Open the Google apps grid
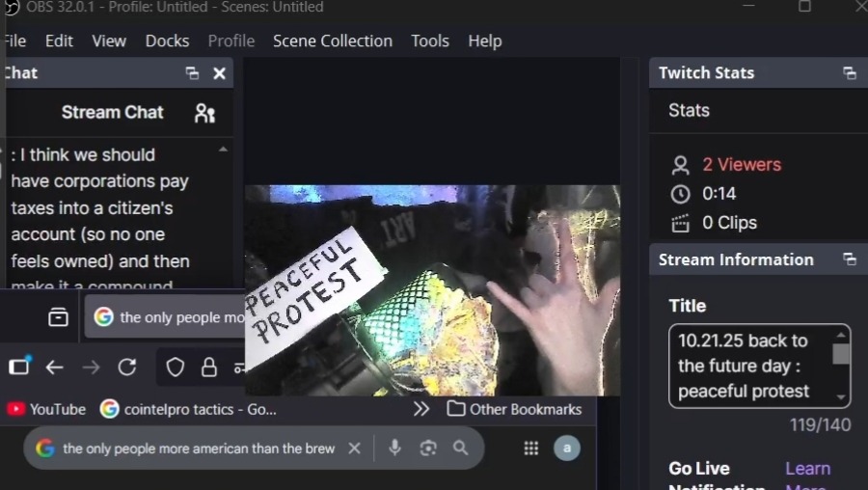868x490 pixels. click(530, 448)
